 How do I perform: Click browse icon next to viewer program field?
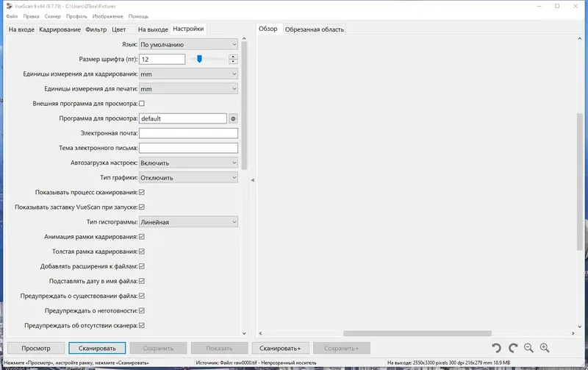pos(233,118)
